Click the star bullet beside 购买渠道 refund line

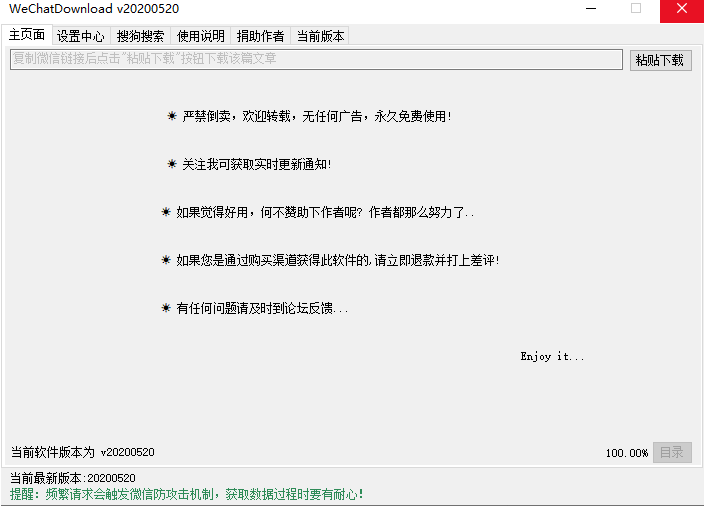166,260
